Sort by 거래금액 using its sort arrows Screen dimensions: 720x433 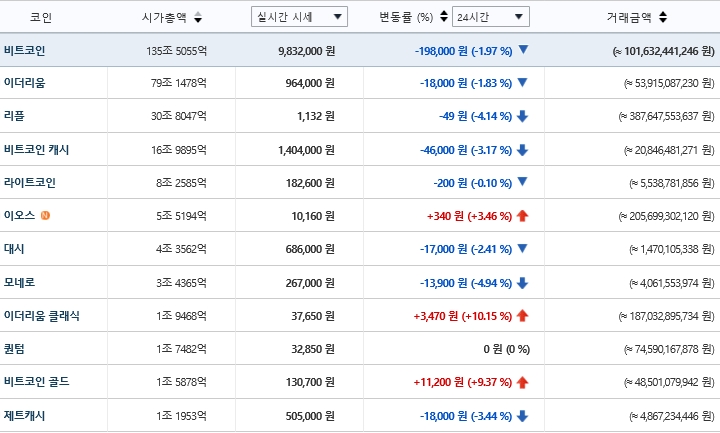663,17
